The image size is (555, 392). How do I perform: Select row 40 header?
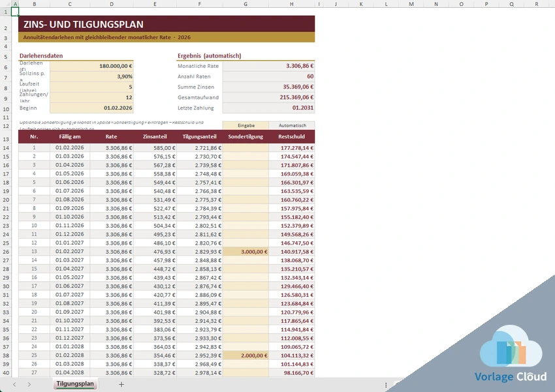click(6, 372)
